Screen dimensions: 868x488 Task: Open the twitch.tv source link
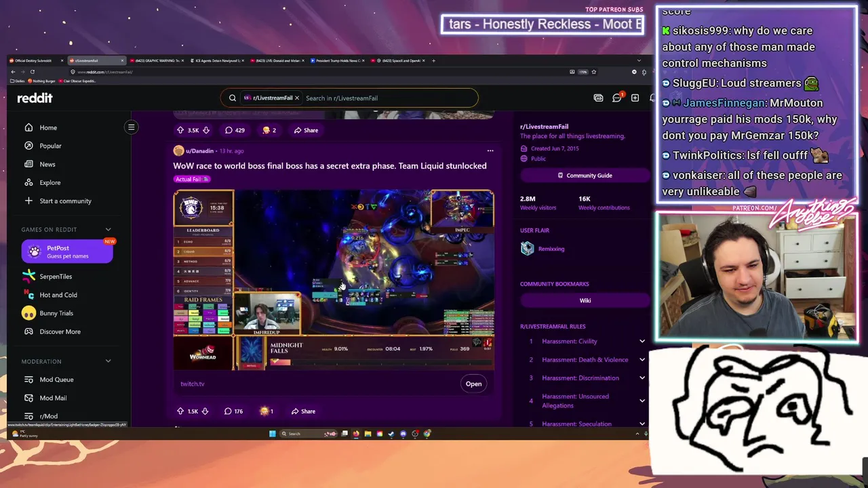[x=193, y=384]
